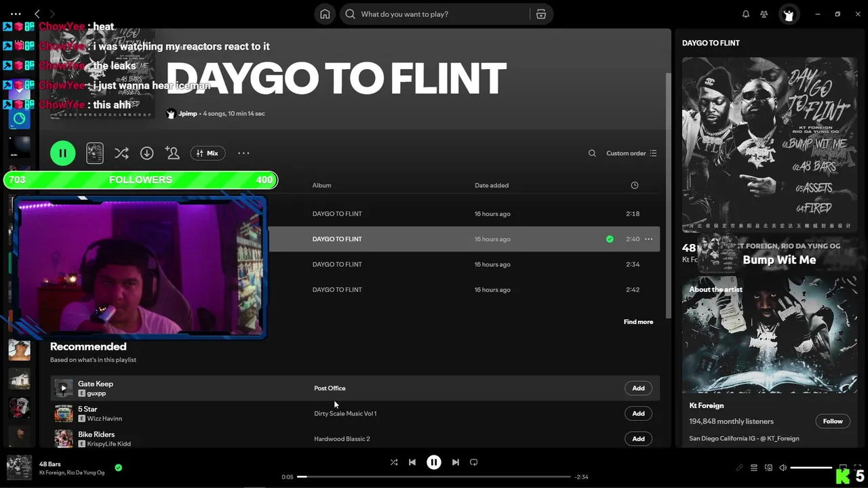868x488 pixels.
Task: Open more options for the 2:40 track
Action: (649, 239)
